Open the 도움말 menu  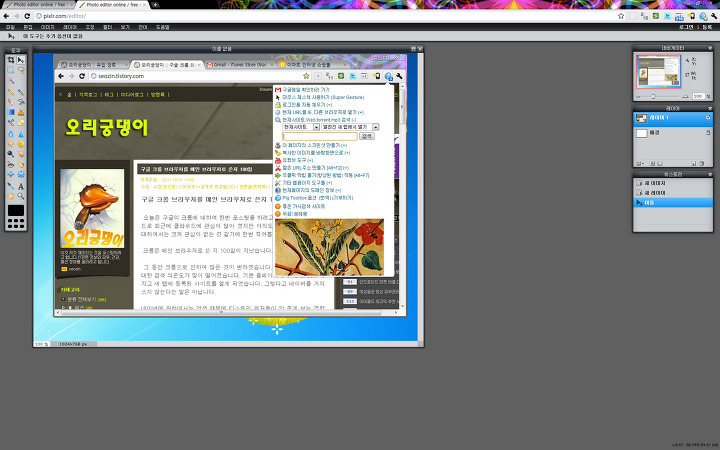pyautogui.click(x=163, y=27)
